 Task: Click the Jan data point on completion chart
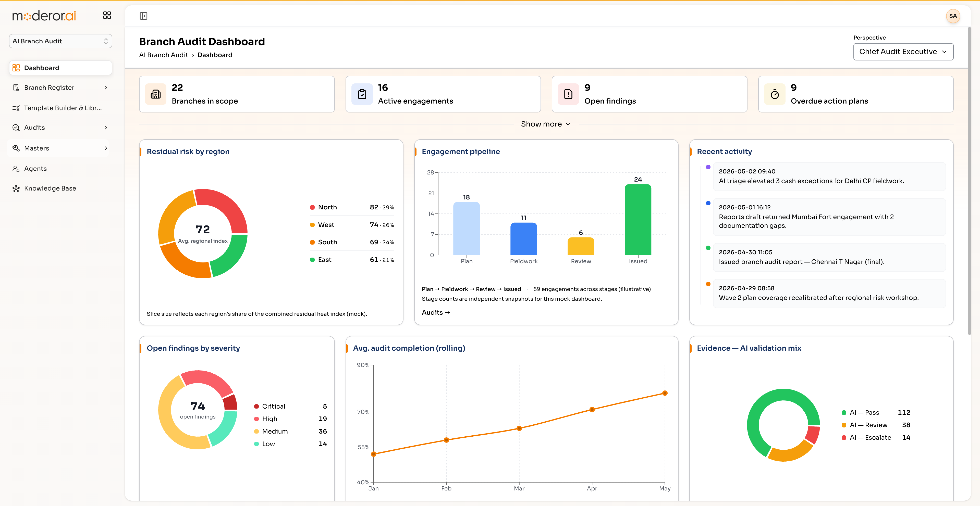coord(373,454)
